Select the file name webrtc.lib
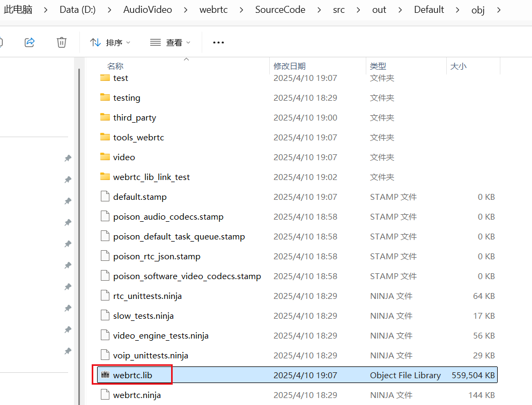Screen dimensions: 532x405 pos(132,375)
